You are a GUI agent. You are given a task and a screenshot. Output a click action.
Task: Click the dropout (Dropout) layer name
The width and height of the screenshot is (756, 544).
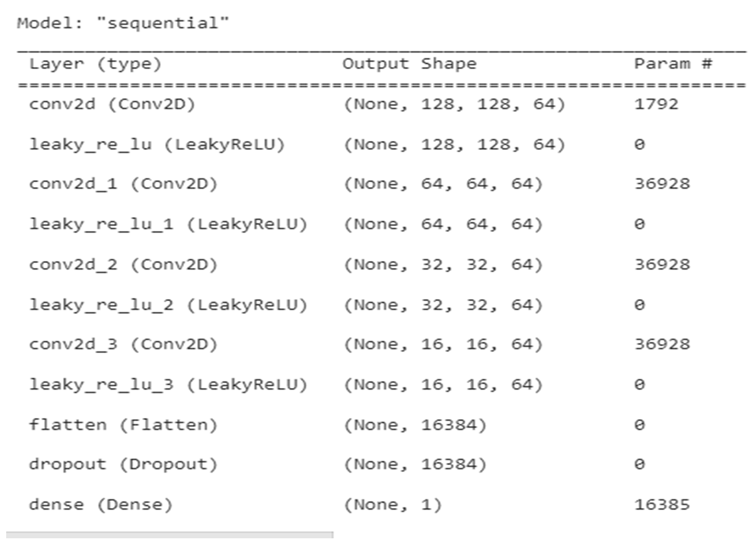click(123, 465)
